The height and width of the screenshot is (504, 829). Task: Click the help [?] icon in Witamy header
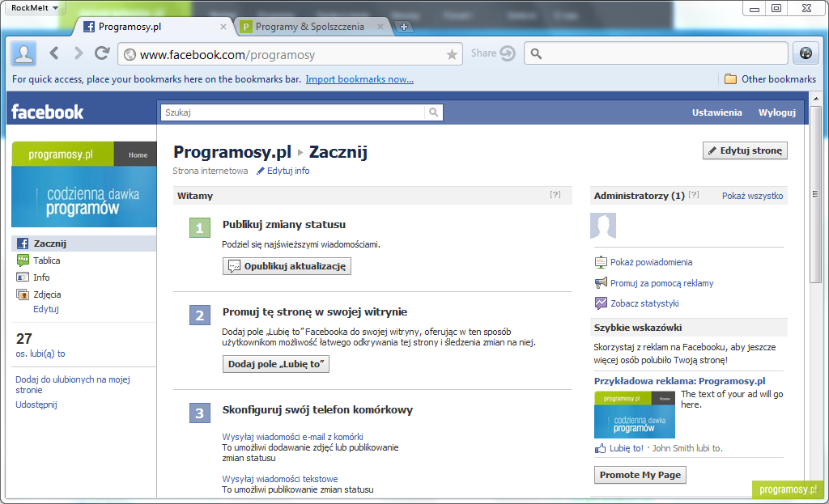point(555,194)
